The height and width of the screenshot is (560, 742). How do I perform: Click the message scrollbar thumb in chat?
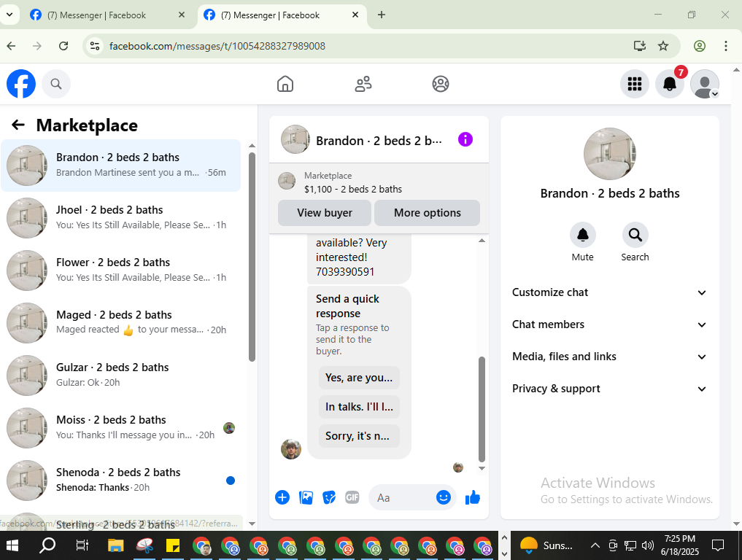point(482,408)
